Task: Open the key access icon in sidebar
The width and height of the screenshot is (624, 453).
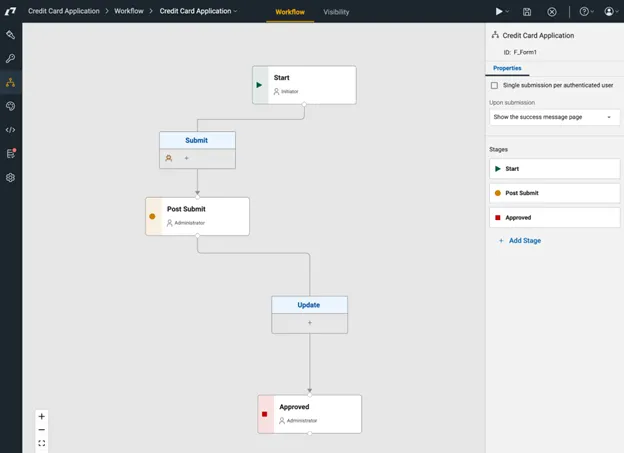Action: point(11,58)
